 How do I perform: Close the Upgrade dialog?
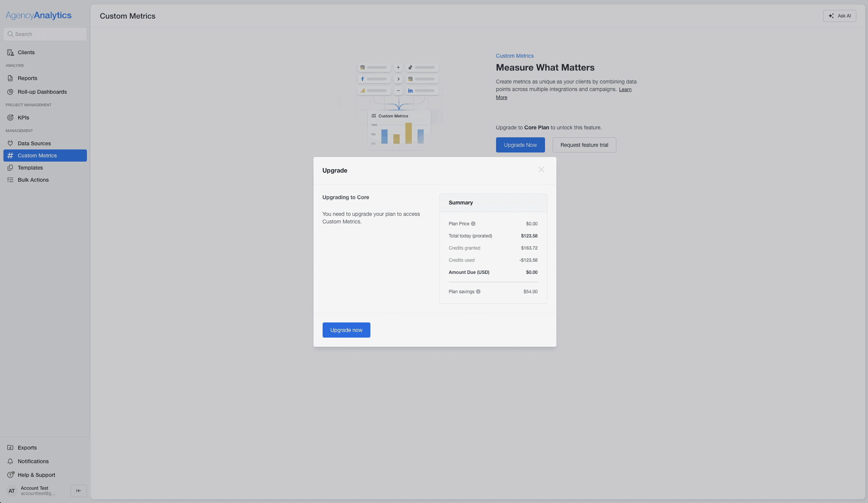(x=541, y=170)
